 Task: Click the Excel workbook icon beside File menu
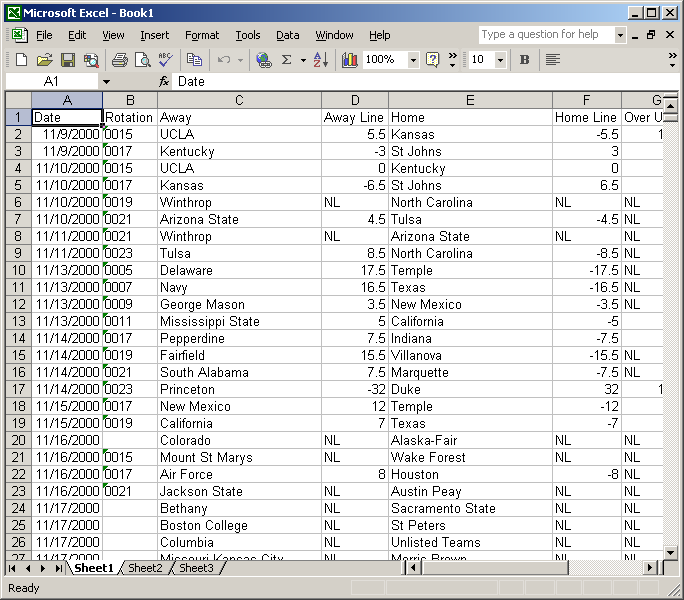(x=20, y=35)
